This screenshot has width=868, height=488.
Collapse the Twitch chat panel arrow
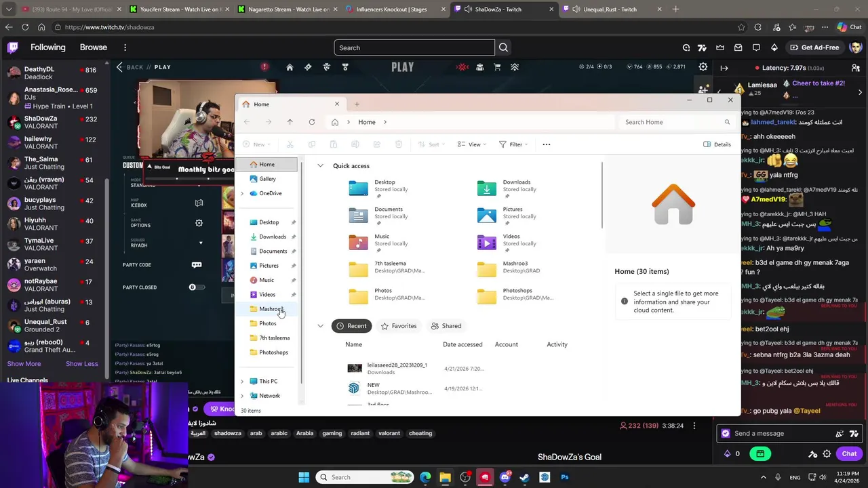tap(724, 68)
